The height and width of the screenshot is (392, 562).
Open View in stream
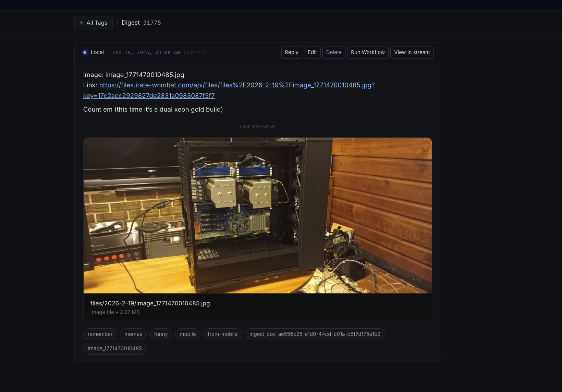tap(412, 52)
